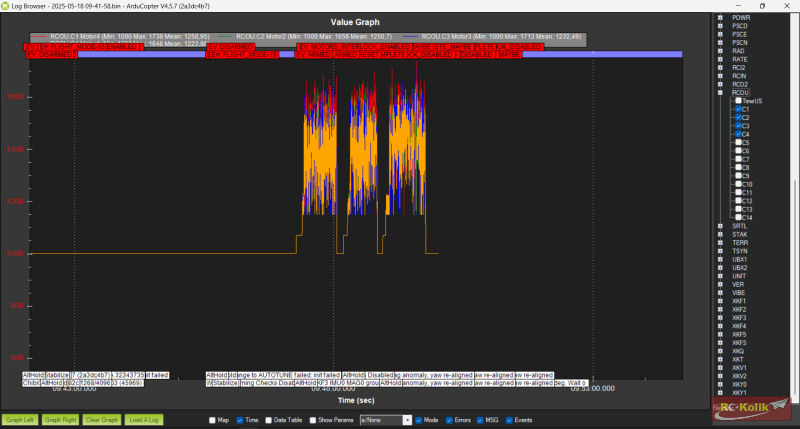This screenshot has width=800, height=429.
Task: Expand the UBX2 tree node
Action: (x=720, y=267)
